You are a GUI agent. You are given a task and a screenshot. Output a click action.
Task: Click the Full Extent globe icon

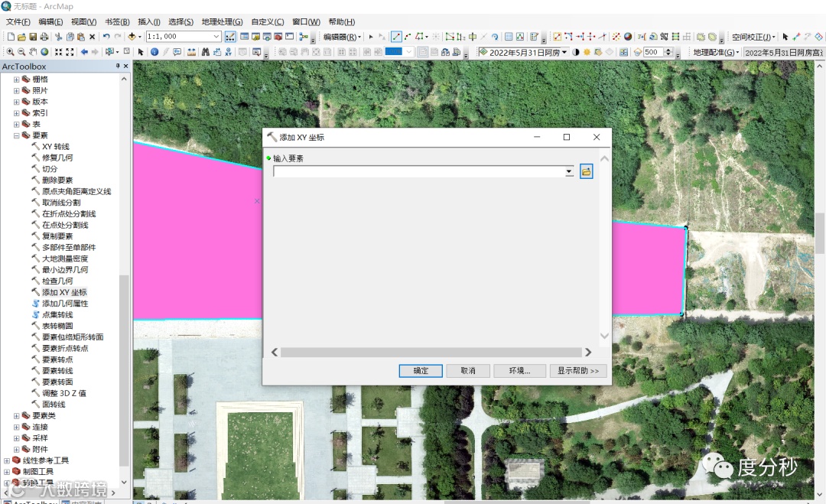44,51
